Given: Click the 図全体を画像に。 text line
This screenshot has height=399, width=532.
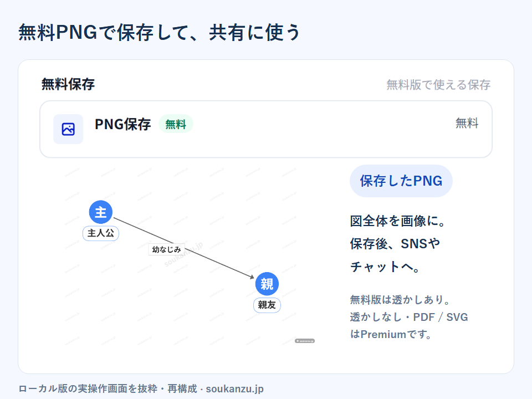Looking at the screenshot, I should coord(398,221).
